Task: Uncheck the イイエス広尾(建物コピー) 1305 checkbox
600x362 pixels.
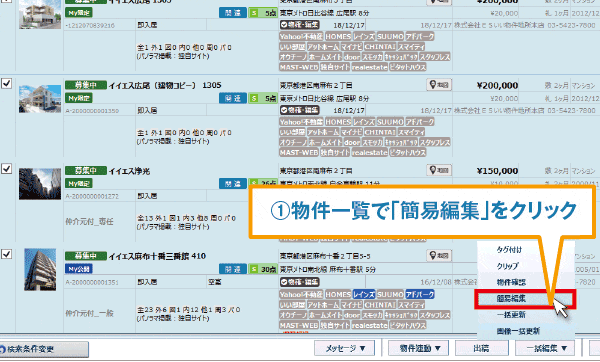Action: pyautogui.click(x=7, y=83)
